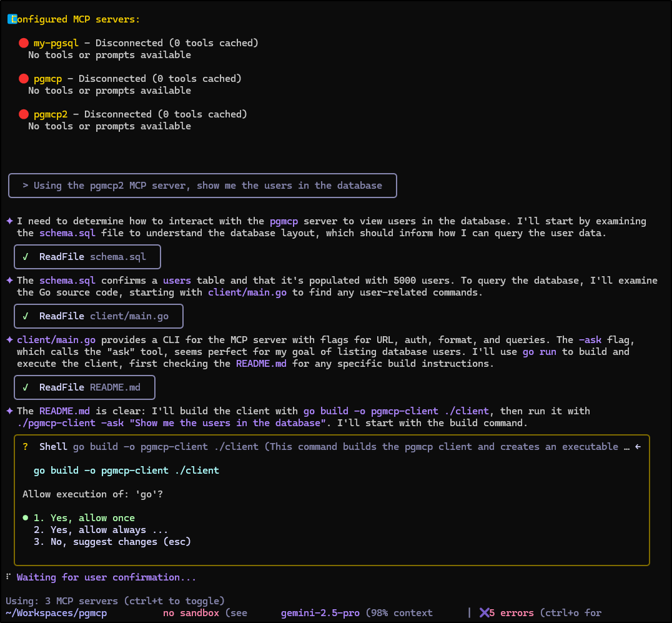Click the checkmark next to ReadFile schema.sql
This screenshot has width=672, height=623.
coord(26,257)
